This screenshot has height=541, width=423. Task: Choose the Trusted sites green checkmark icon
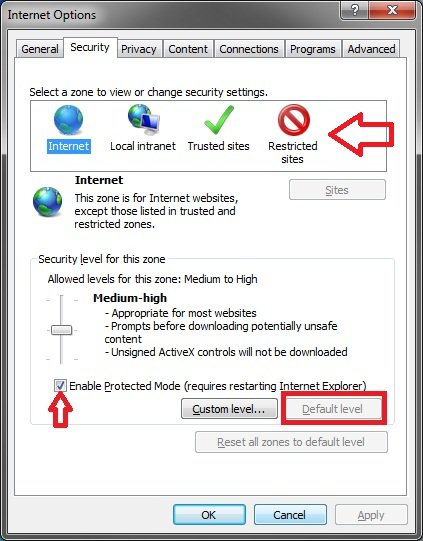click(x=219, y=120)
